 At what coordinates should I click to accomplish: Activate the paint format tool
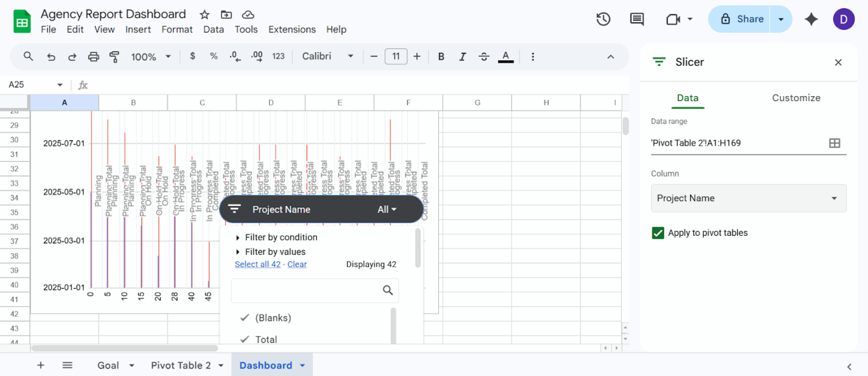(114, 56)
